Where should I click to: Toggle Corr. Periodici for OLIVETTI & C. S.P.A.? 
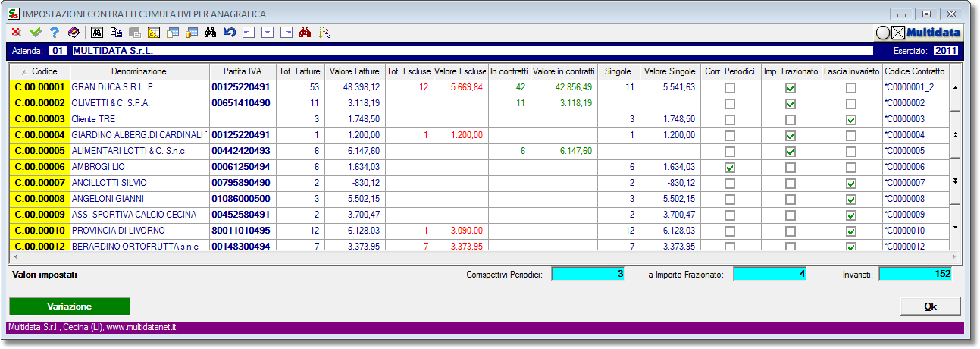coord(730,104)
